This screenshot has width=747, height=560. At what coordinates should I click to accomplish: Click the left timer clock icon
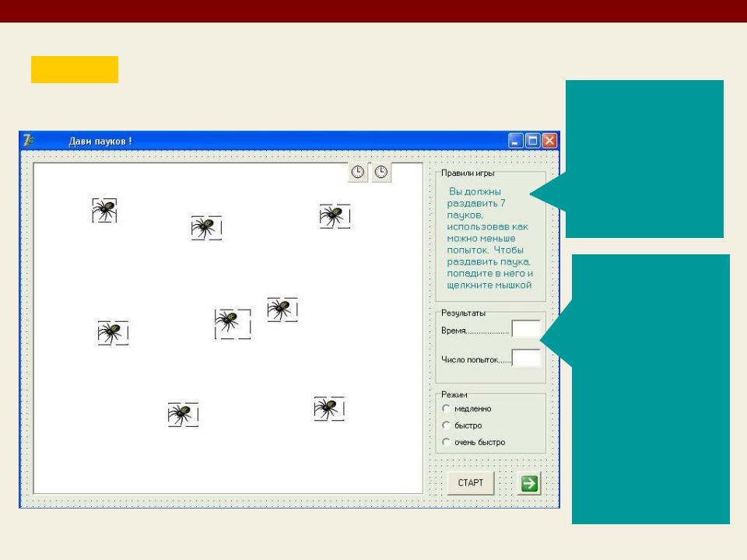(358, 173)
